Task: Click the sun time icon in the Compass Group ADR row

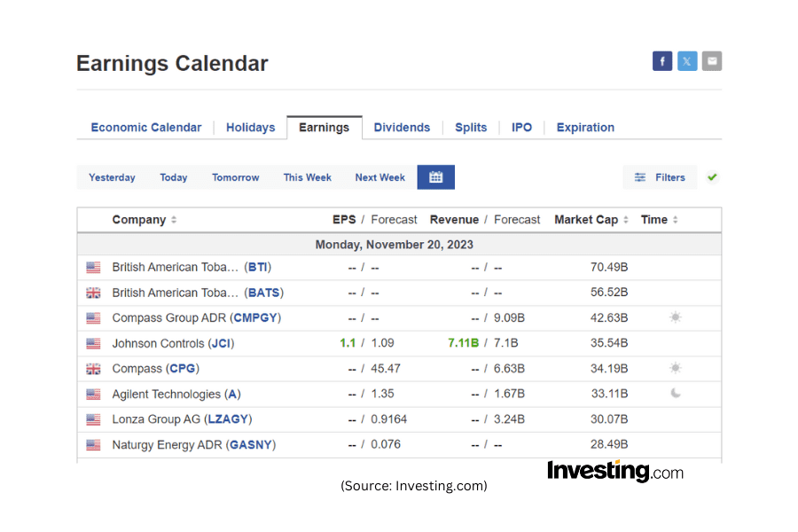Action: click(x=676, y=317)
